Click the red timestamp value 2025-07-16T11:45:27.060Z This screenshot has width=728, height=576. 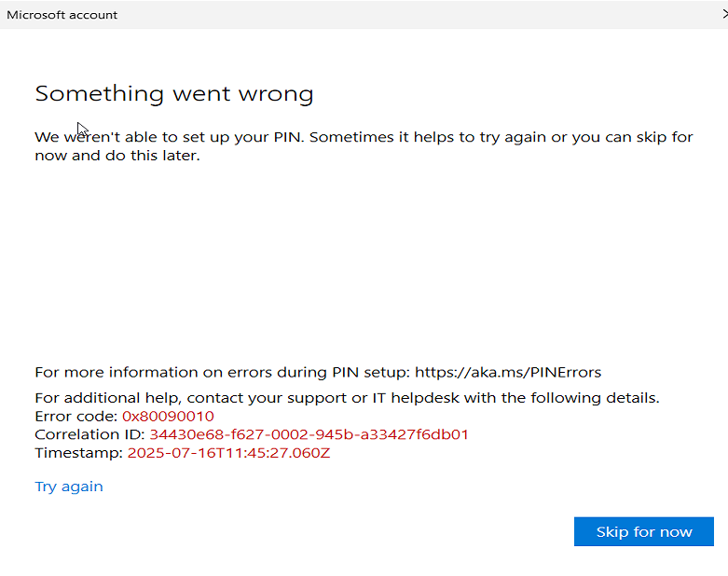[228, 454]
